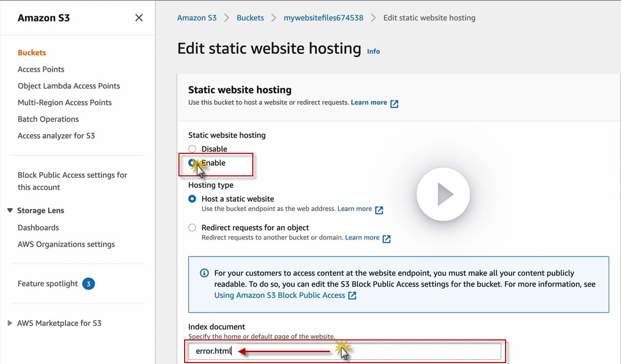Open external link icon beside header Learn more
Image resolution: width=621 pixels, height=364 pixels.
394,103
